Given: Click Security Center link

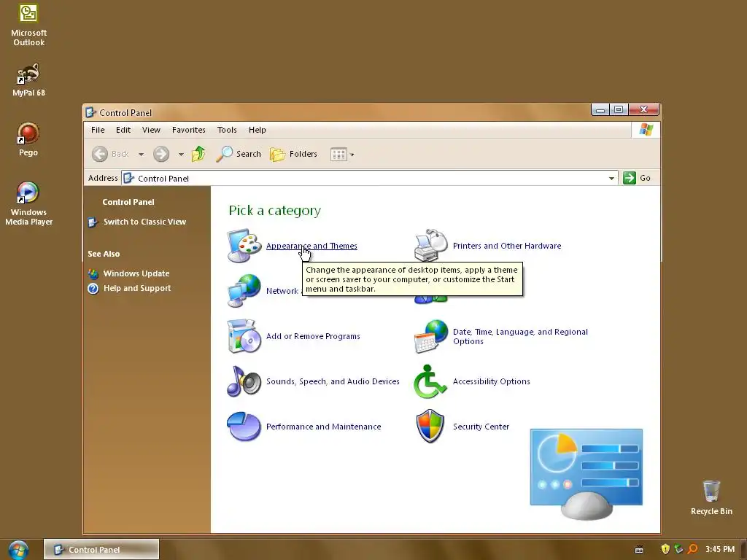Looking at the screenshot, I should [481, 427].
